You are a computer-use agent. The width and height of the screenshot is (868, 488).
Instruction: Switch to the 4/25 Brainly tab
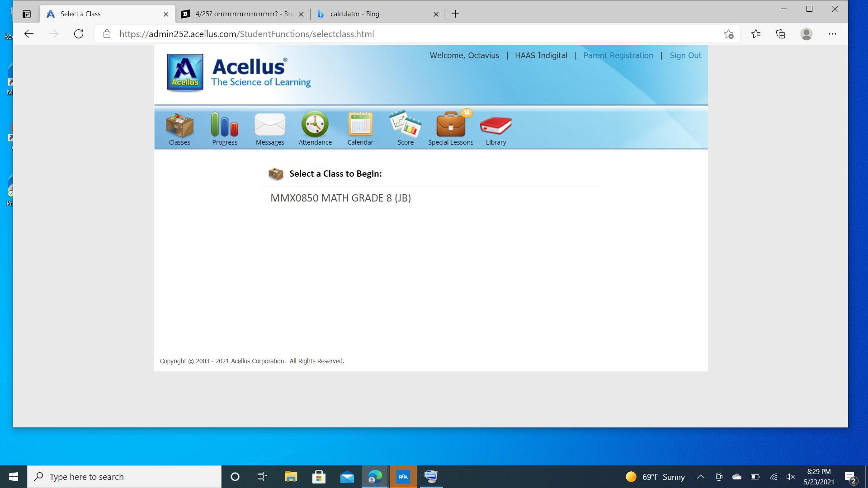(244, 14)
